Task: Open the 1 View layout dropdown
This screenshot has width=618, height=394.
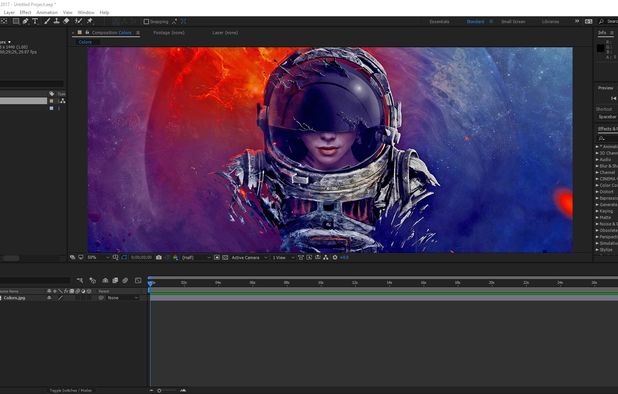Action: pyautogui.click(x=283, y=257)
